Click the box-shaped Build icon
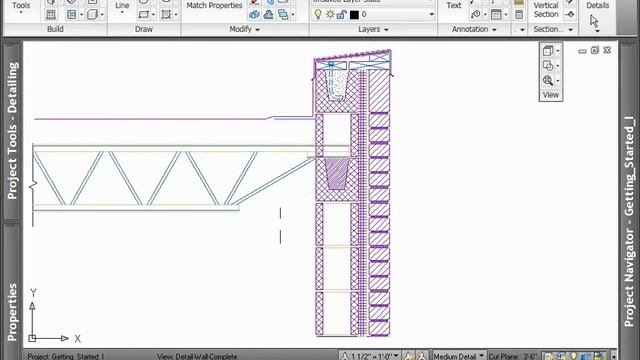 click(92, 15)
